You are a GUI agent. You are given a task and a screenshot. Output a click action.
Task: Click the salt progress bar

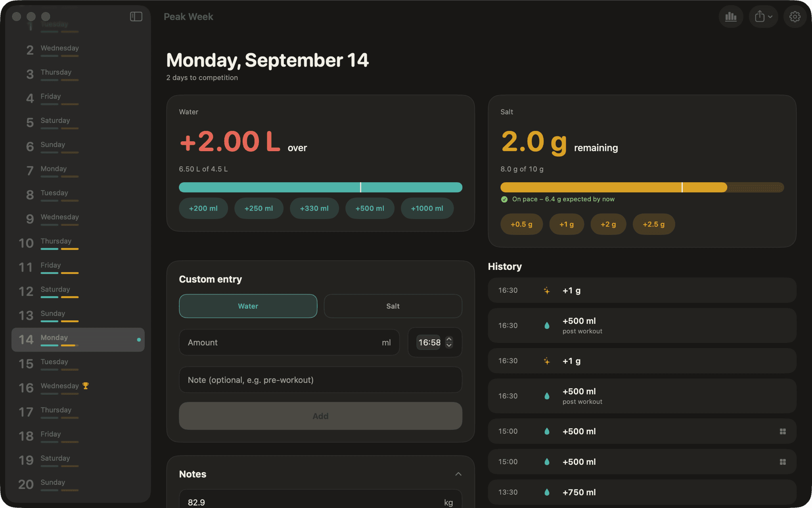click(x=642, y=187)
